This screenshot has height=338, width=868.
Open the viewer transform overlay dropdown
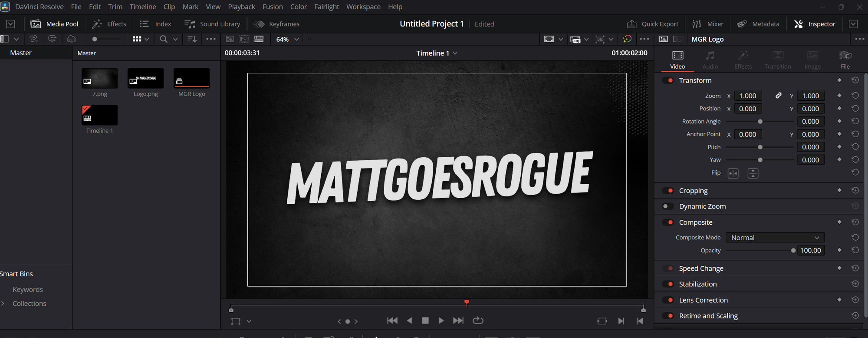point(249,321)
